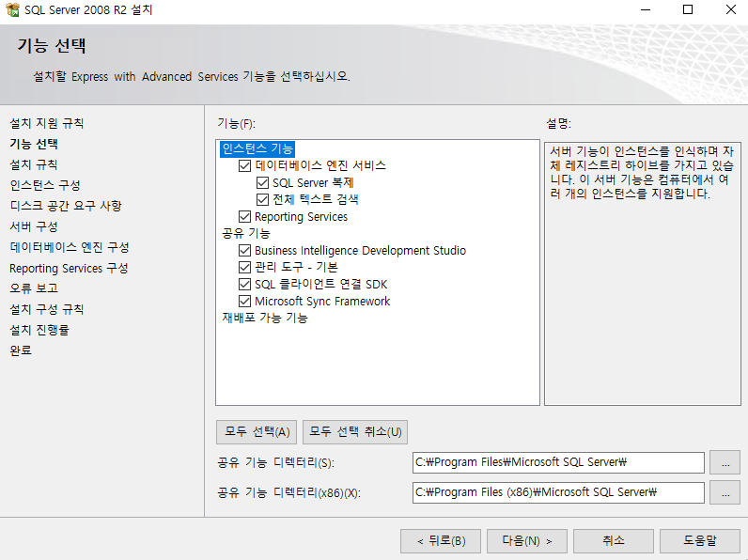
Task: Browse for 공유 기능 디렉터리(S) folder
Action: click(725, 462)
